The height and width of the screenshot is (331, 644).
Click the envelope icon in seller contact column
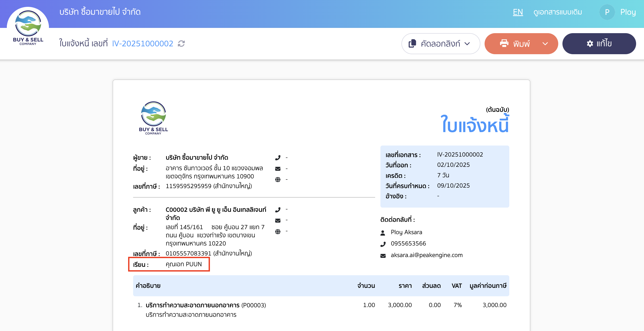click(278, 168)
